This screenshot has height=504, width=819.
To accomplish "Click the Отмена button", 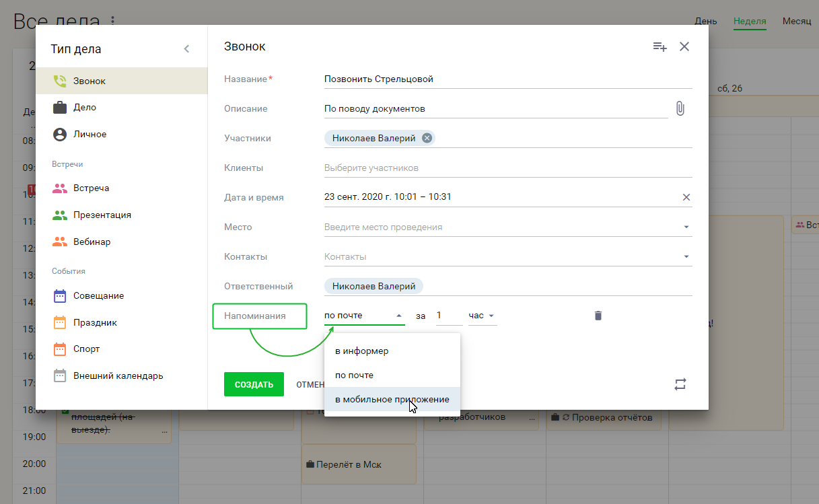I will (310, 385).
